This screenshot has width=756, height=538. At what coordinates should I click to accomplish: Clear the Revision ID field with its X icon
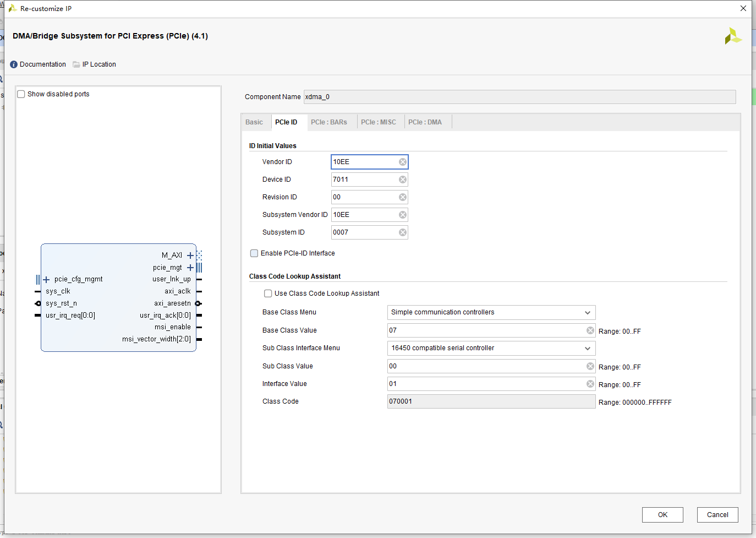coord(403,197)
